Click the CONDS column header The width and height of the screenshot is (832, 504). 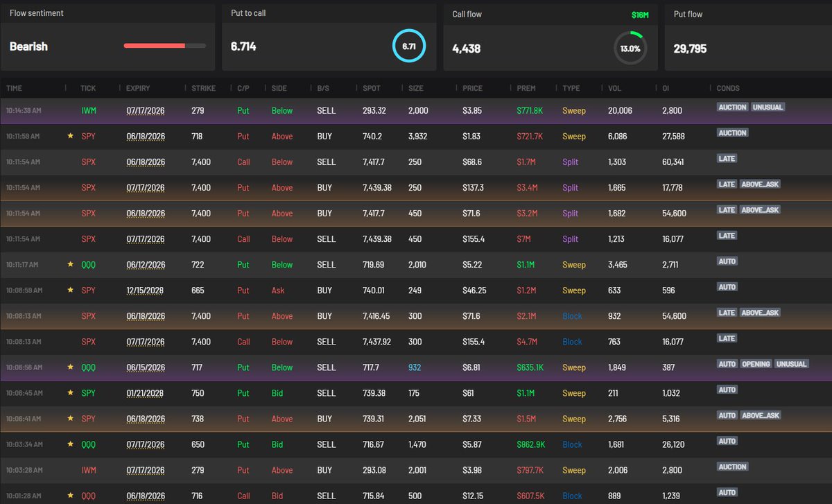click(728, 89)
